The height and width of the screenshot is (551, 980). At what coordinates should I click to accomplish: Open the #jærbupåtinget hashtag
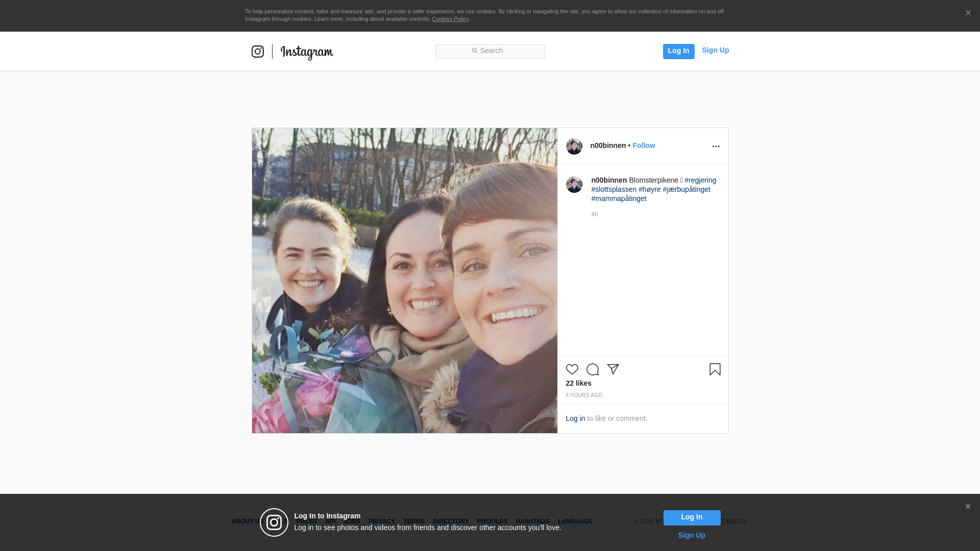click(687, 189)
